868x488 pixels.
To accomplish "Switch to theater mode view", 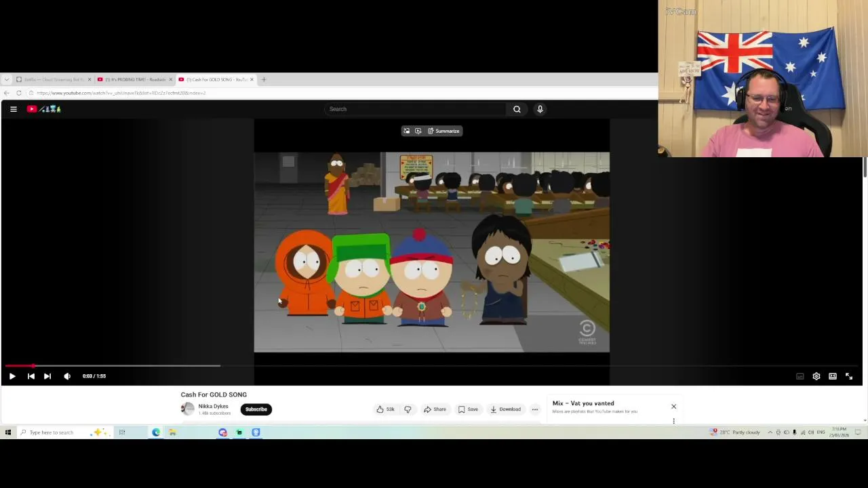I will (x=833, y=376).
